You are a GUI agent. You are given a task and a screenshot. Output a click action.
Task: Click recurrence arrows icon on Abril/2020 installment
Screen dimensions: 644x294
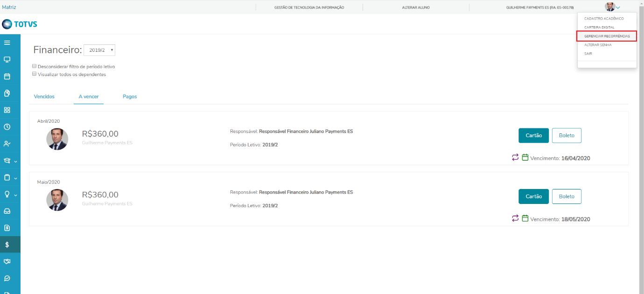pyautogui.click(x=515, y=157)
